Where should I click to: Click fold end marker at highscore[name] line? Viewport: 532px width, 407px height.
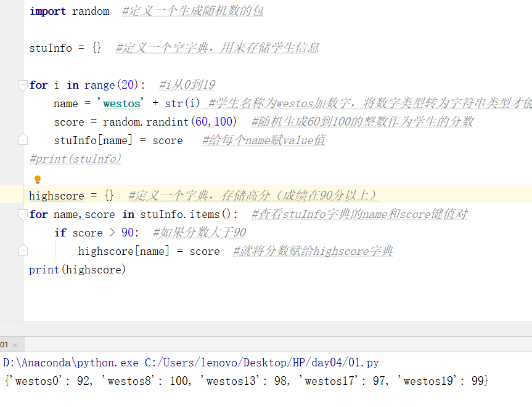[x=23, y=251]
